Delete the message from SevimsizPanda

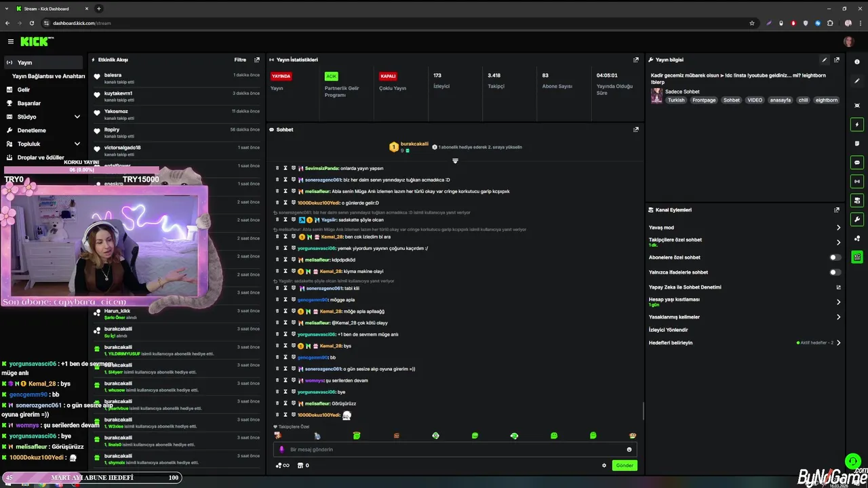click(x=277, y=168)
